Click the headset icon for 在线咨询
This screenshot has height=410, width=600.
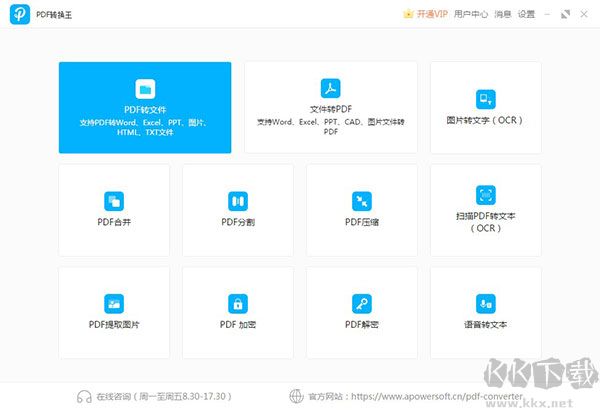pyautogui.click(x=84, y=396)
